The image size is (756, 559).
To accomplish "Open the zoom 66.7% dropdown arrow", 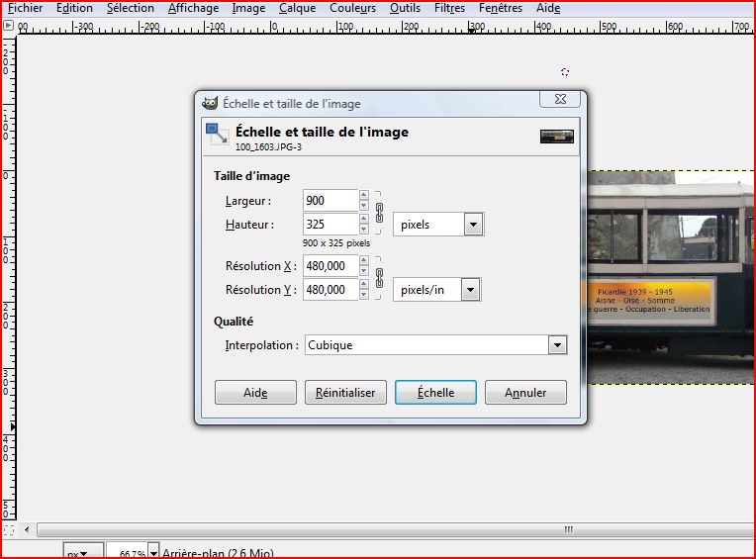I will [x=153, y=552].
